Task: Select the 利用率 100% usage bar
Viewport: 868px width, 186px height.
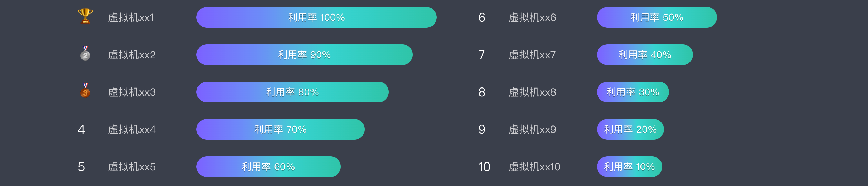Action: 316,17
